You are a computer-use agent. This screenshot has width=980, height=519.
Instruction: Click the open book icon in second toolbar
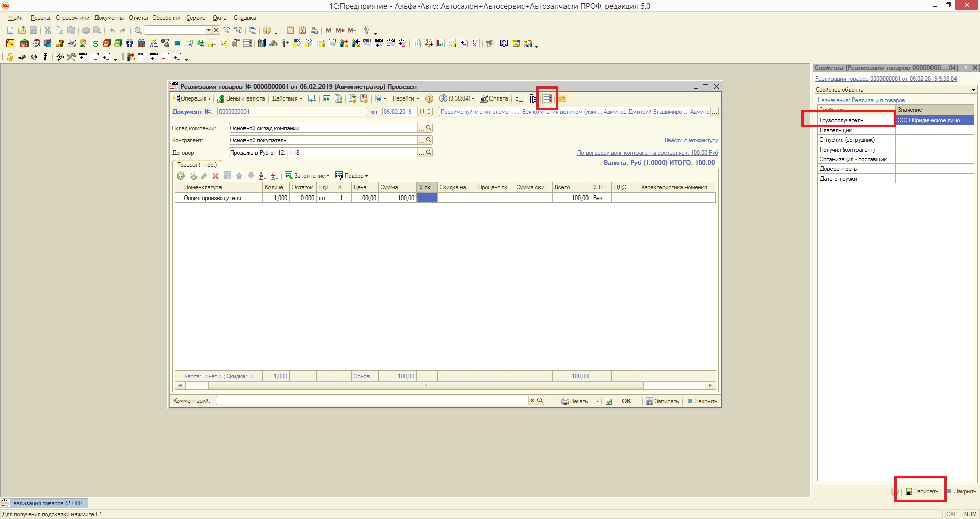coord(504,43)
